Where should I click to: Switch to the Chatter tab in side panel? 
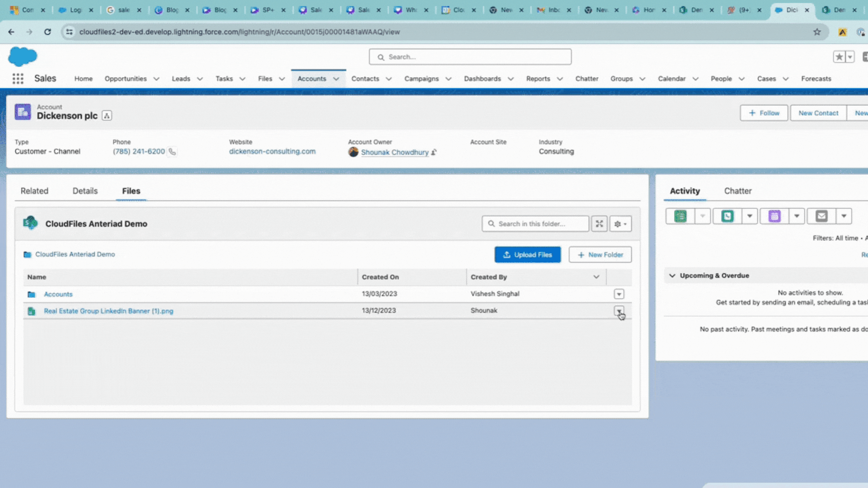click(x=738, y=191)
